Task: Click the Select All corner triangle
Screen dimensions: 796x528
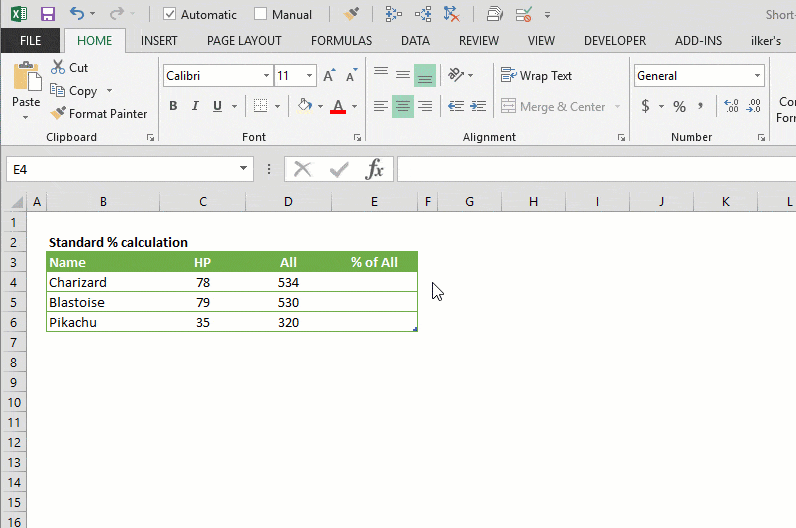Action: click(17, 202)
